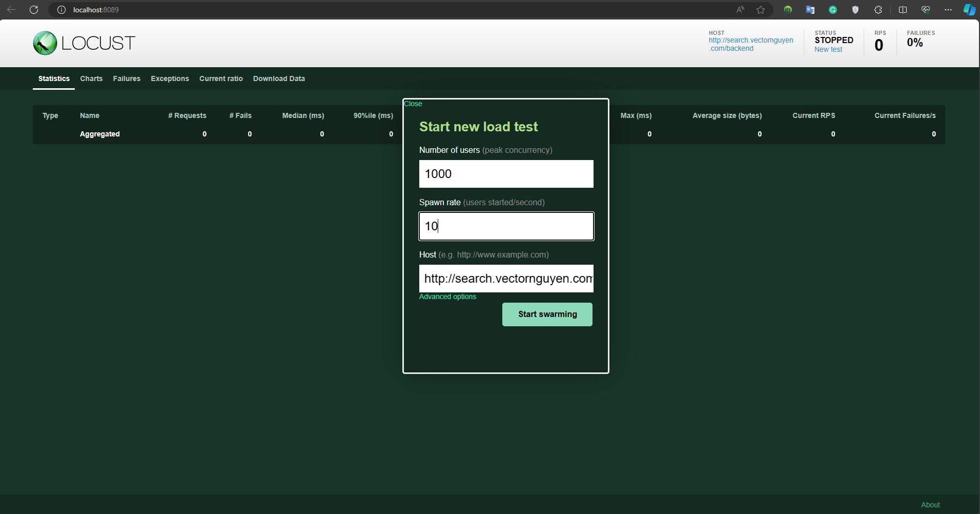Expand Advanced options

click(x=447, y=296)
